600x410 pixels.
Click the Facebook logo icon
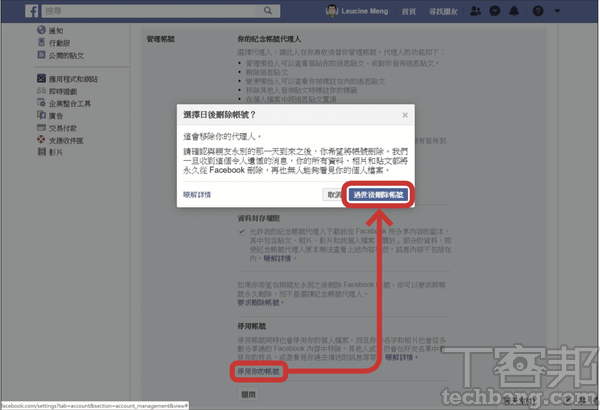(31, 11)
